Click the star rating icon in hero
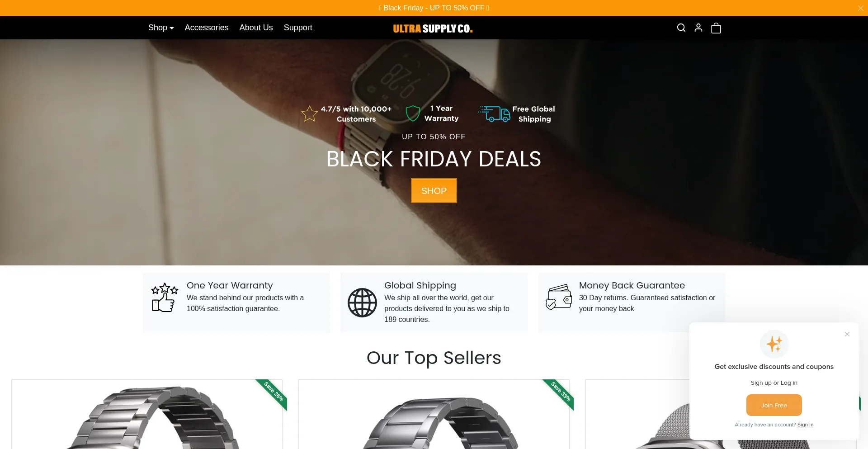This screenshot has height=449, width=868. pos(310,113)
